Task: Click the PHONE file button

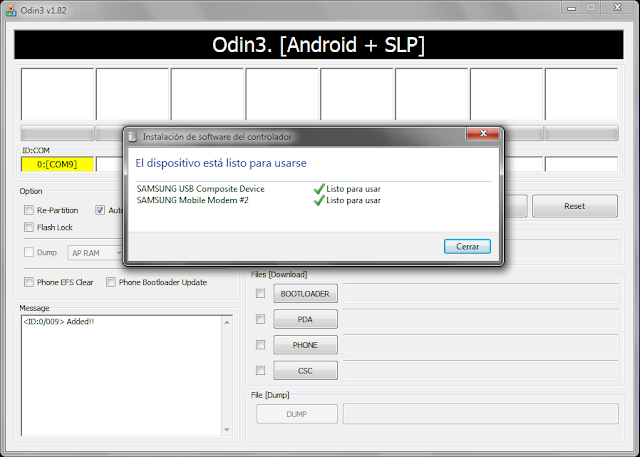Action: [x=305, y=345]
